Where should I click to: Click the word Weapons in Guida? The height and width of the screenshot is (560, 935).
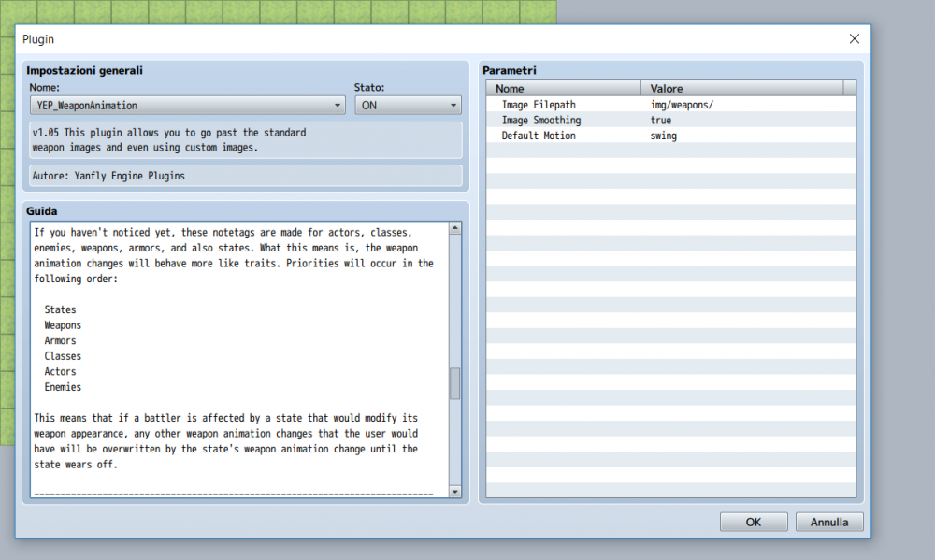click(x=63, y=325)
